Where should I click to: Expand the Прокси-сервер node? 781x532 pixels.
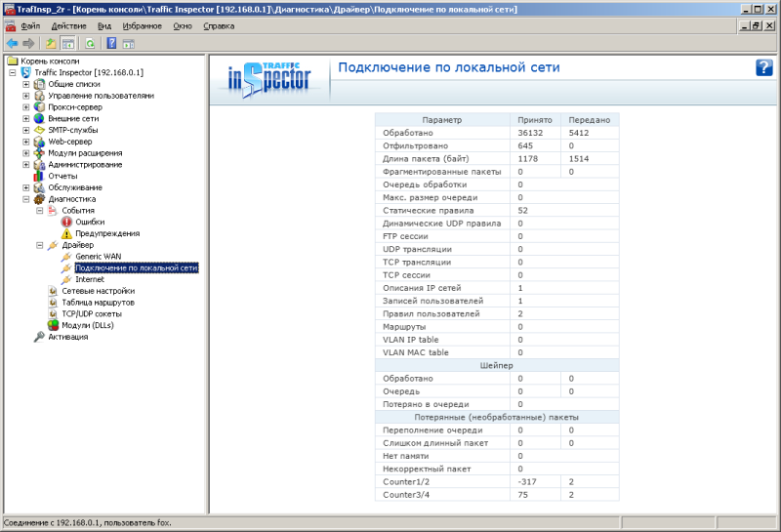point(26,107)
